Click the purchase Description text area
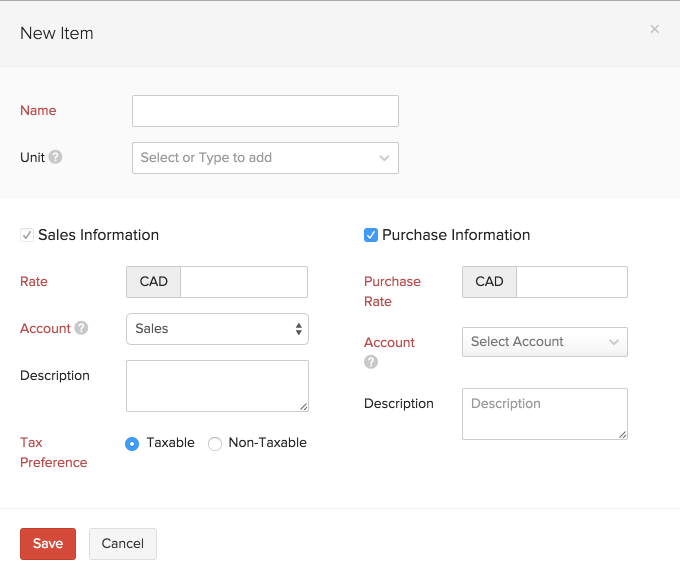680x580 pixels. (544, 414)
